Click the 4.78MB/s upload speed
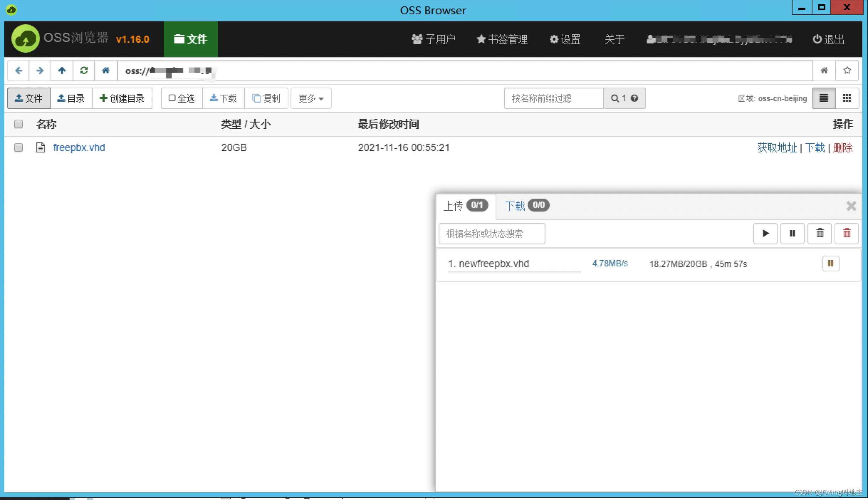 [610, 264]
